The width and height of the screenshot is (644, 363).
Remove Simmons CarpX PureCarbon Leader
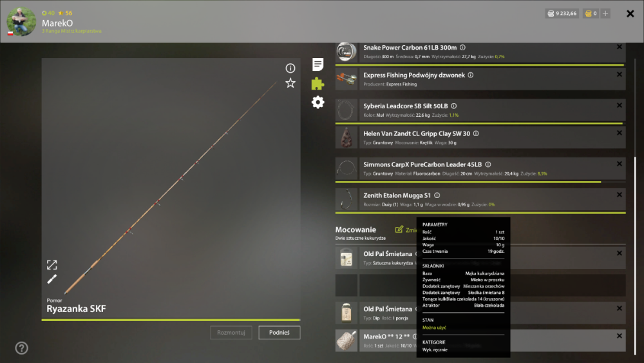tap(620, 164)
